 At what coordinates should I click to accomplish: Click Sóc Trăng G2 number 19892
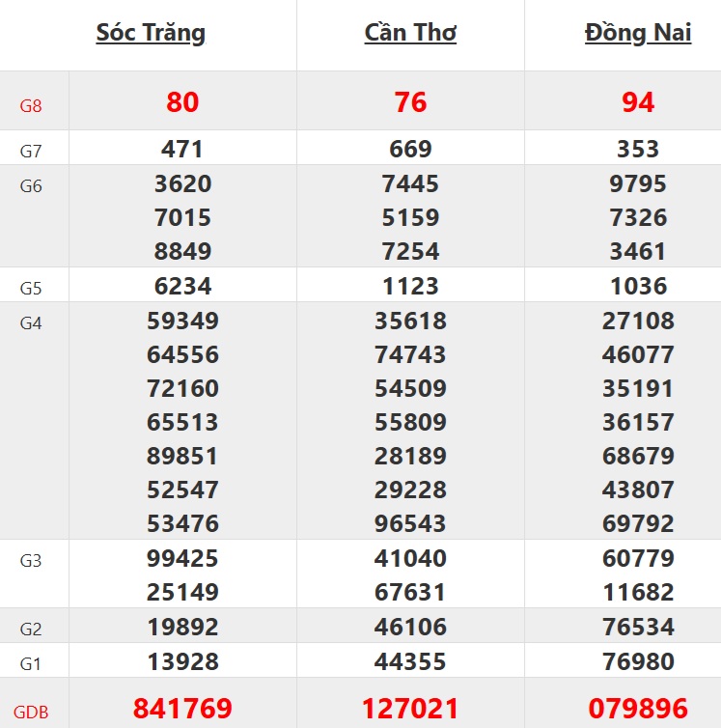(x=182, y=628)
